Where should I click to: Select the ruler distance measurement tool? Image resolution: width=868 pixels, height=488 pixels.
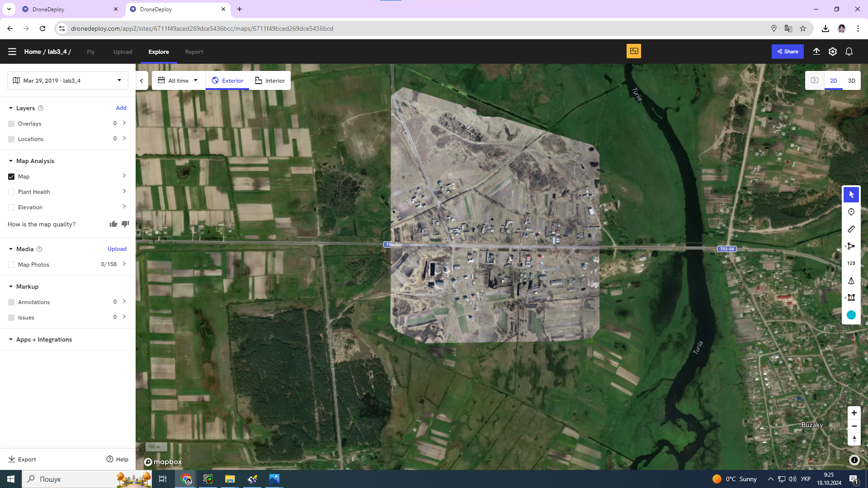pyautogui.click(x=851, y=229)
